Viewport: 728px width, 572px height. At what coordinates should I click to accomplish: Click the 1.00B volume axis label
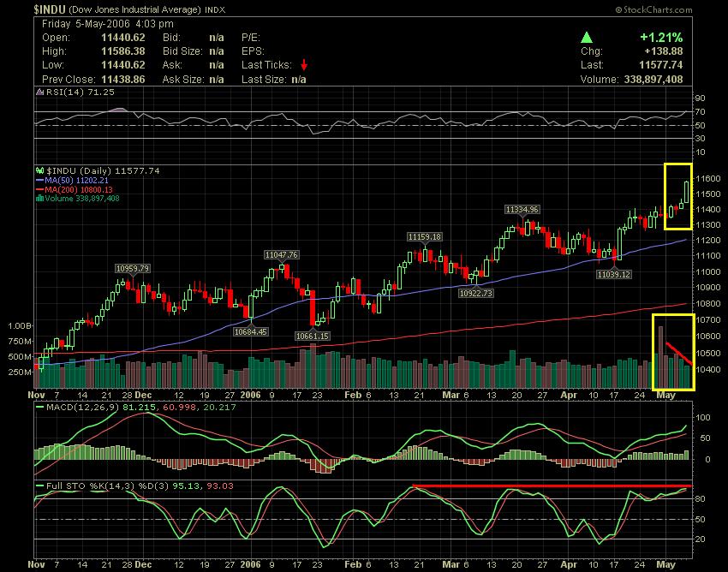(20, 326)
